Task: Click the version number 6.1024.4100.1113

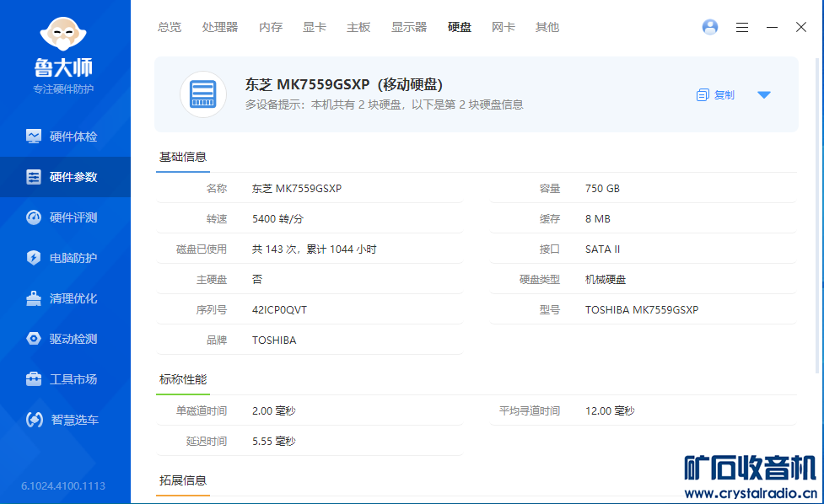Action: (63, 486)
